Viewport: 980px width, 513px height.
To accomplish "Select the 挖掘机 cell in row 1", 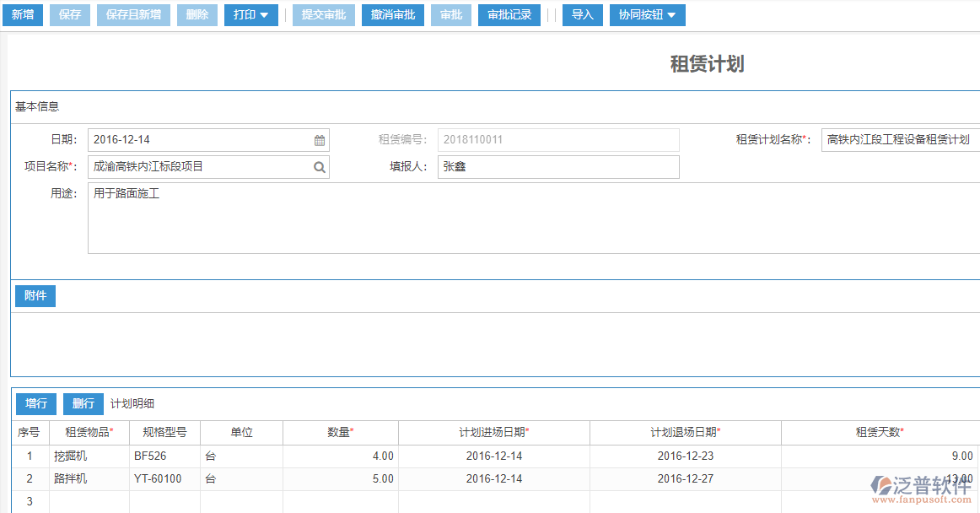I will 89,456.
